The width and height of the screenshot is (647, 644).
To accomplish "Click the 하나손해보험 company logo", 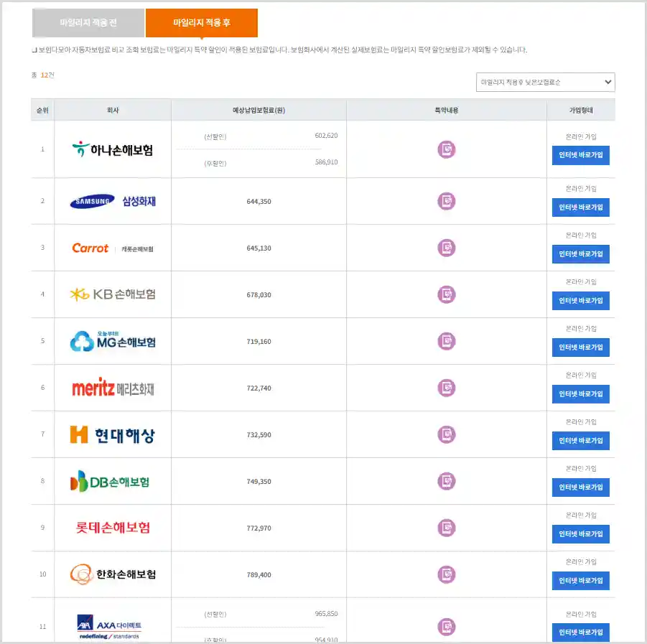I will coord(113,149).
